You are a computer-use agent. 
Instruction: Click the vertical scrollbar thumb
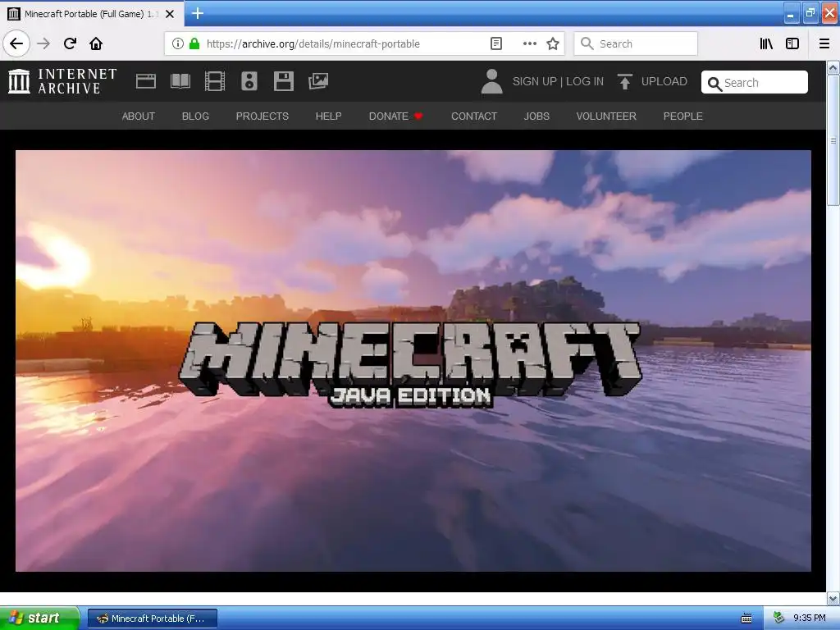point(833,140)
